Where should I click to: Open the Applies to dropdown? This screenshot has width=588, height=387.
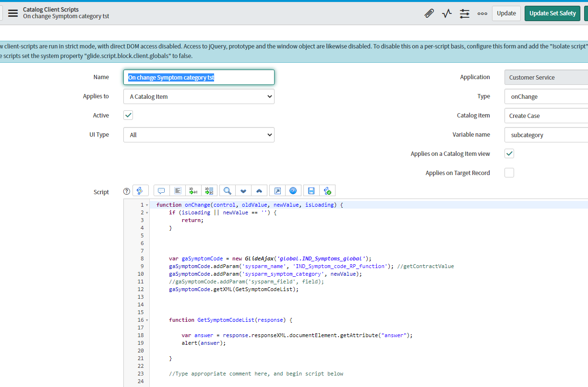199,96
